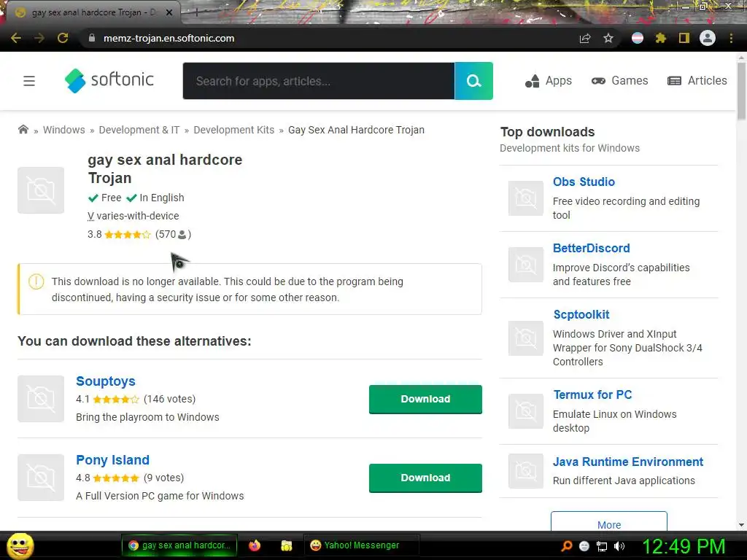The height and width of the screenshot is (560, 747).
Task: Open BetterDiscord in Top downloads
Action: click(591, 248)
